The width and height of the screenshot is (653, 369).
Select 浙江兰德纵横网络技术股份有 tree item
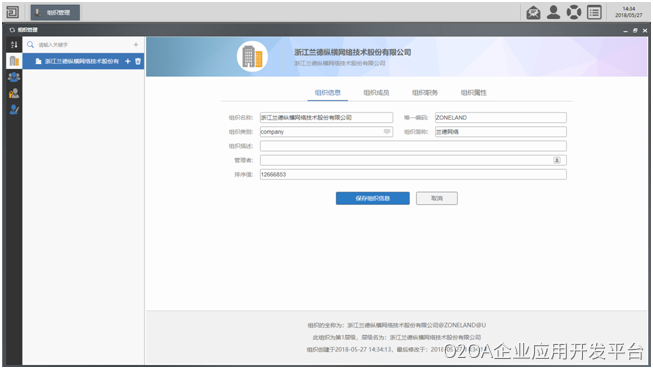tap(83, 61)
